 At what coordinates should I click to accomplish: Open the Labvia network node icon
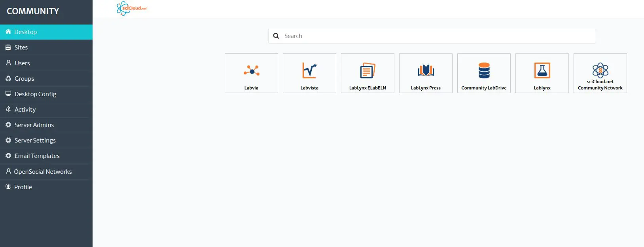(252, 71)
